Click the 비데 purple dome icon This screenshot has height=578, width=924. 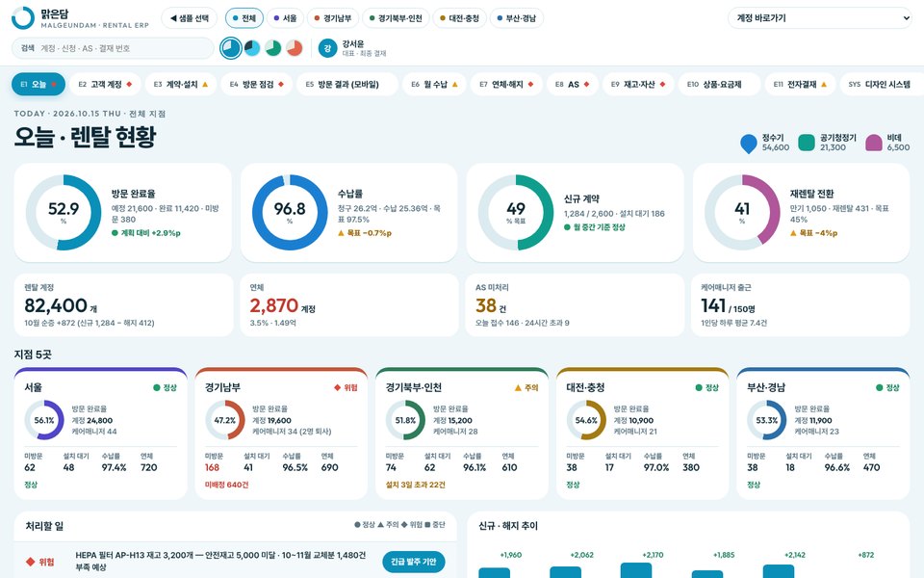(874, 143)
